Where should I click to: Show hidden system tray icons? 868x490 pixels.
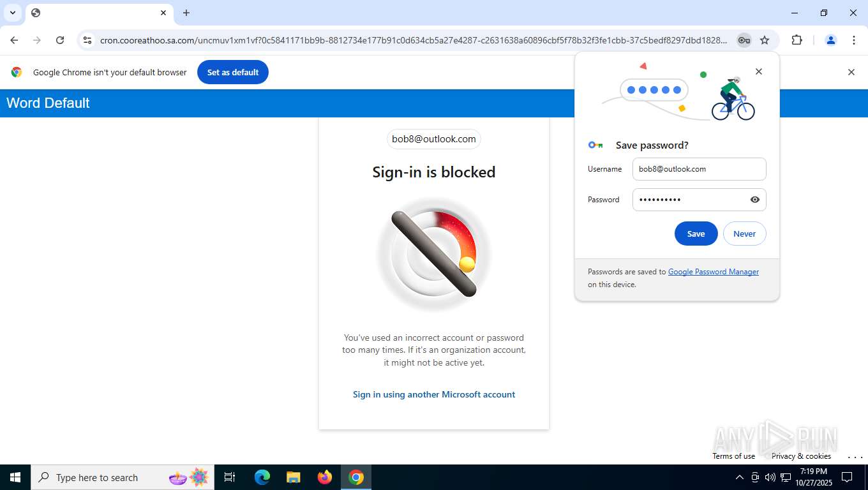coord(739,477)
